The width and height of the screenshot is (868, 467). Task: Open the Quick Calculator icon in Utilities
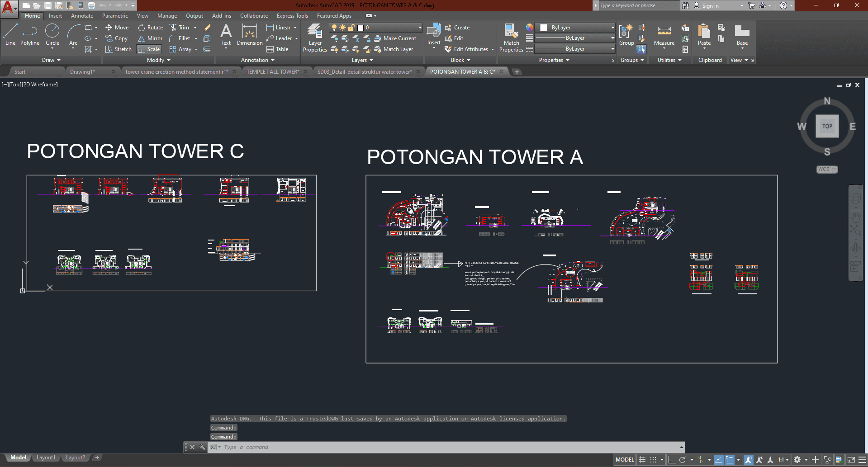point(685,49)
